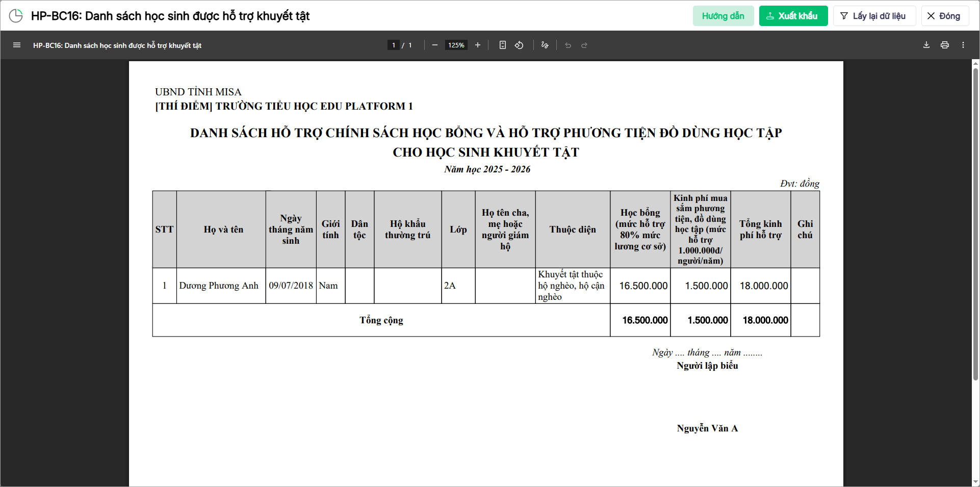Click the student name Dương Phương Anh
The width and height of the screenshot is (980, 487).
(219, 286)
